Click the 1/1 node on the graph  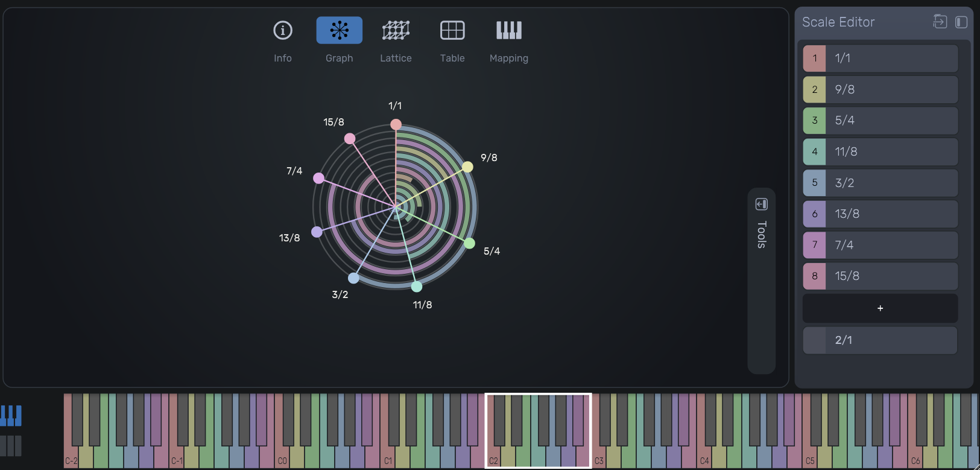pyautogui.click(x=396, y=124)
